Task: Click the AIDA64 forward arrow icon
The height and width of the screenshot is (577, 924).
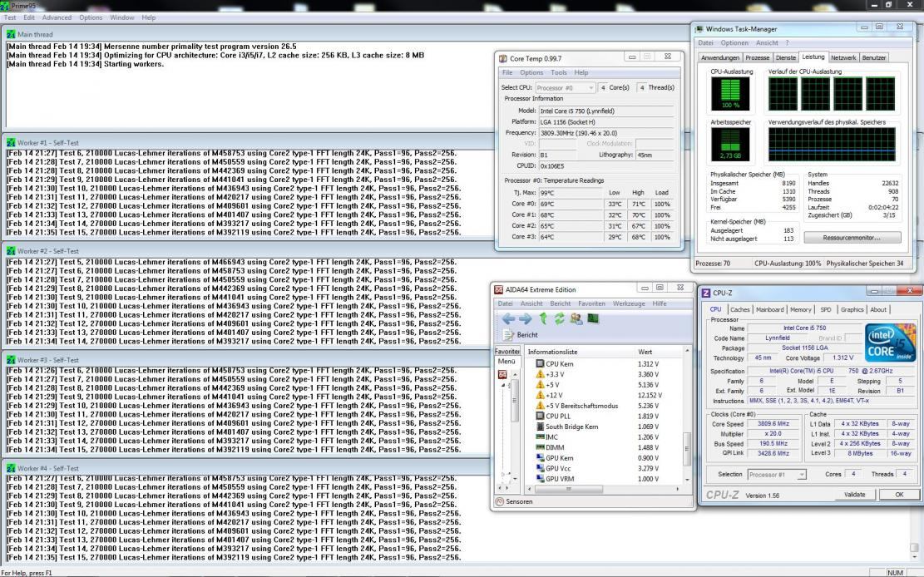Action: click(x=525, y=319)
